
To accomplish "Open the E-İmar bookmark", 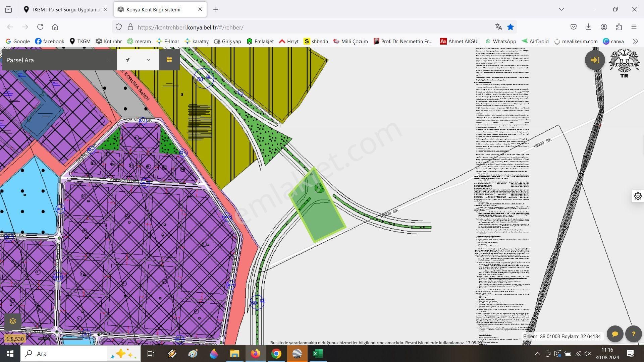I will tap(168, 41).
